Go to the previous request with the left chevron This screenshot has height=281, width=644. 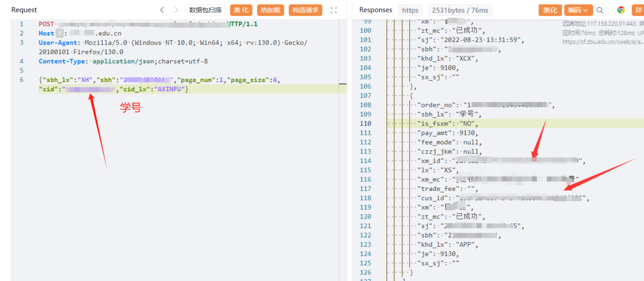pos(162,10)
